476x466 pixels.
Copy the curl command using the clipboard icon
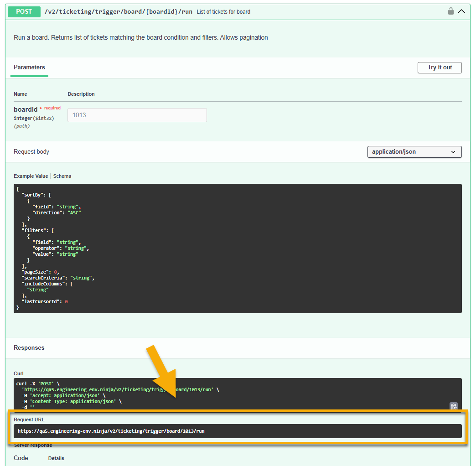[454, 406]
